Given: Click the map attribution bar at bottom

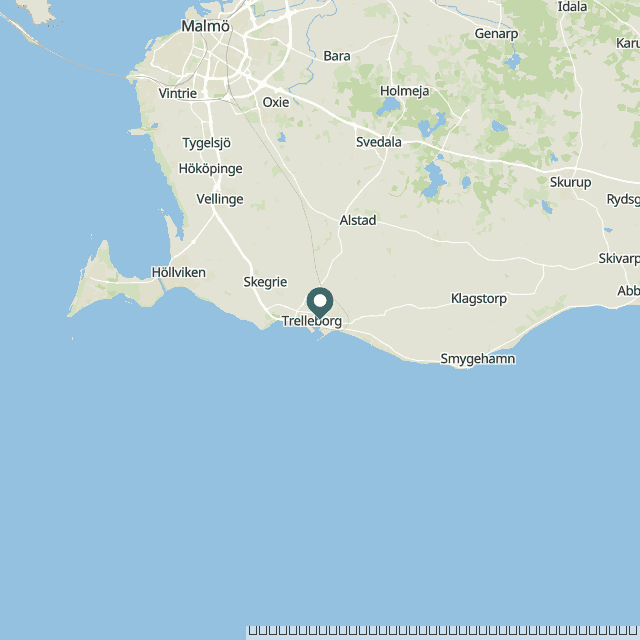Looking at the screenshot, I should [443, 631].
